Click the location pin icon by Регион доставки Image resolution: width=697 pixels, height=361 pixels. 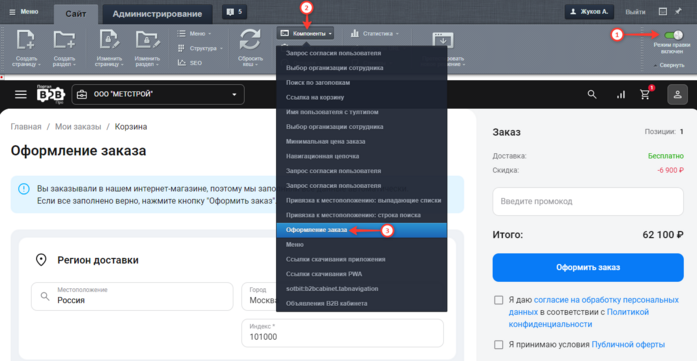tap(41, 260)
